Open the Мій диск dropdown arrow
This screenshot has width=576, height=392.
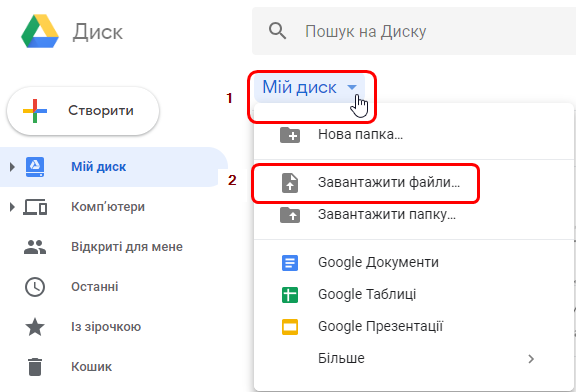(352, 87)
